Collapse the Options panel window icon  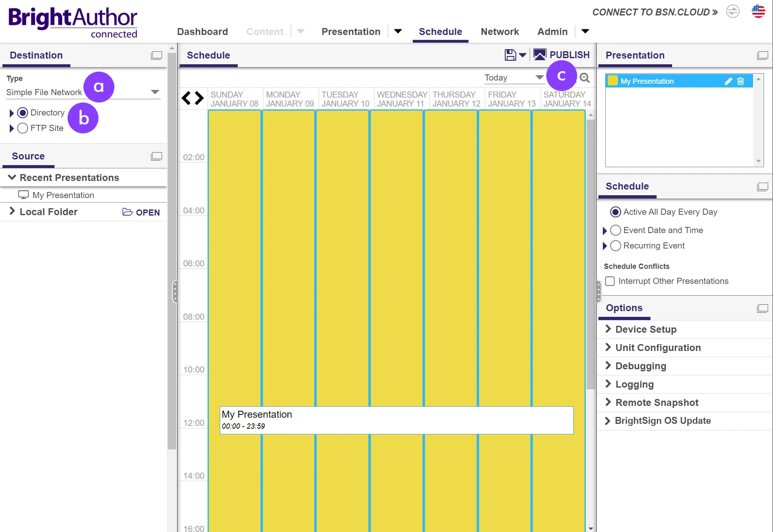pos(762,308)
